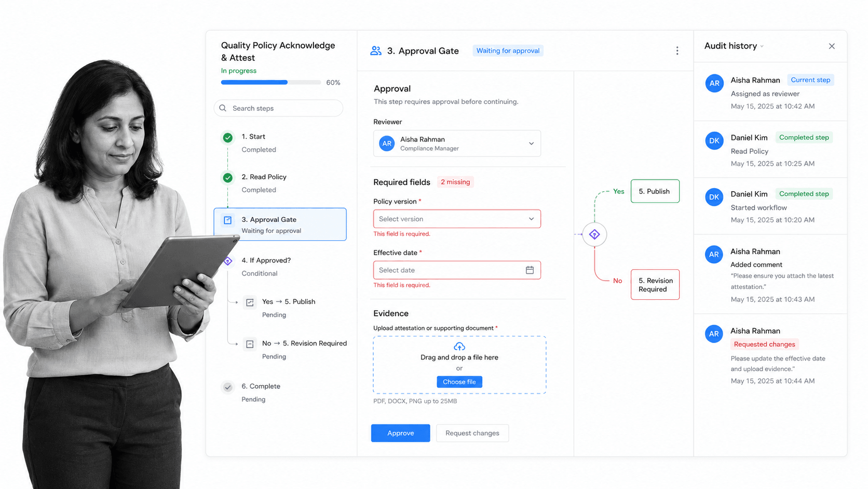
Task: Click the Yes → 5. Publish step icon
Action: pyautogui.click(x=250, y=302)
